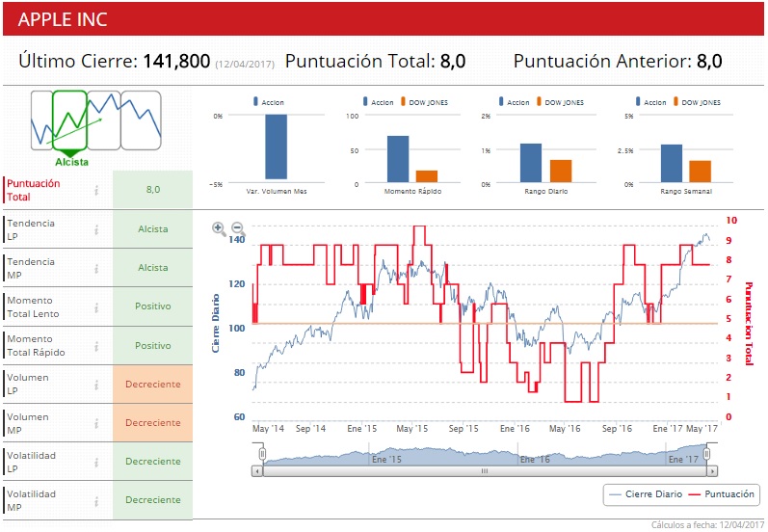
Task: Click the navigator scrollbar left arrow
Action: coord(257,471)
